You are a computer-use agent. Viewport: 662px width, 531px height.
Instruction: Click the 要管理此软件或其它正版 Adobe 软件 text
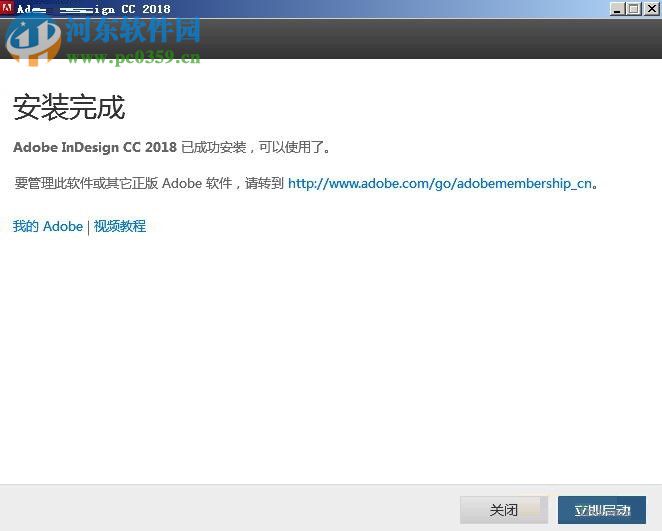pyautogui.click(x=123, y=184)
